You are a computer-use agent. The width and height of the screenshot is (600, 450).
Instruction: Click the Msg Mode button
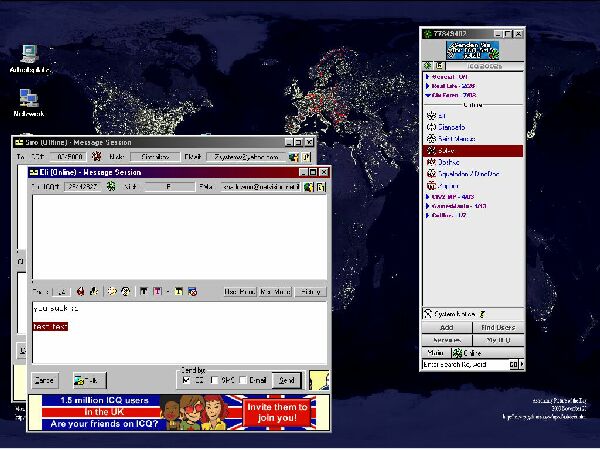point(275,292)
